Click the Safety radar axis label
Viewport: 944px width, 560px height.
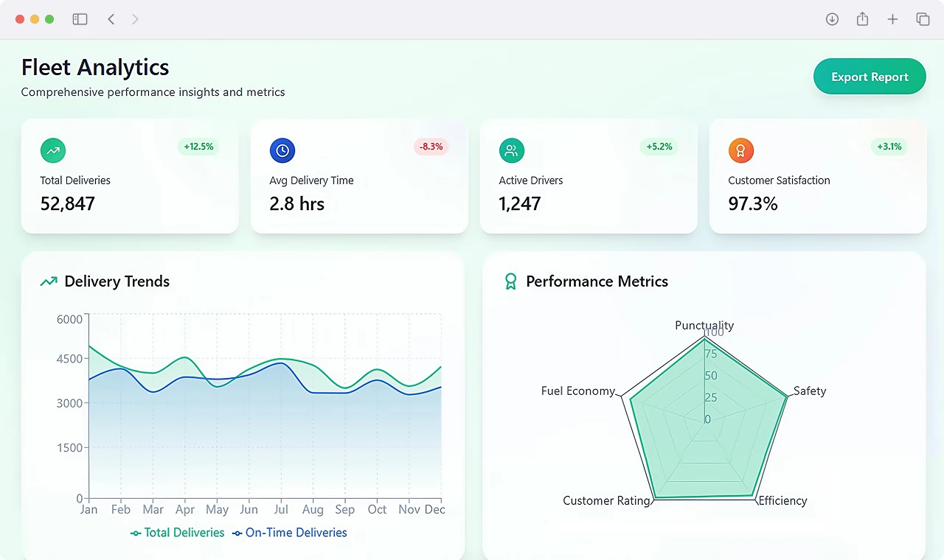(x=810, y=391)
